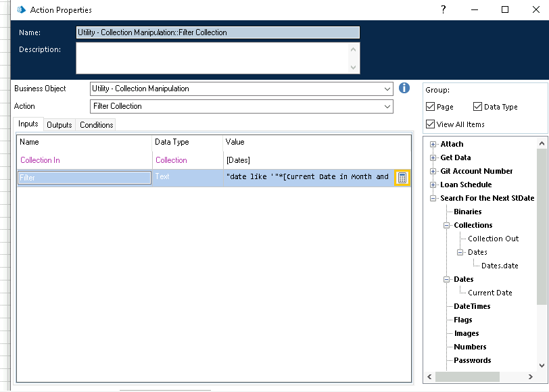This screenshot has height=392, width=549.
Task: Click the Description text box
Action: [213, 57]
